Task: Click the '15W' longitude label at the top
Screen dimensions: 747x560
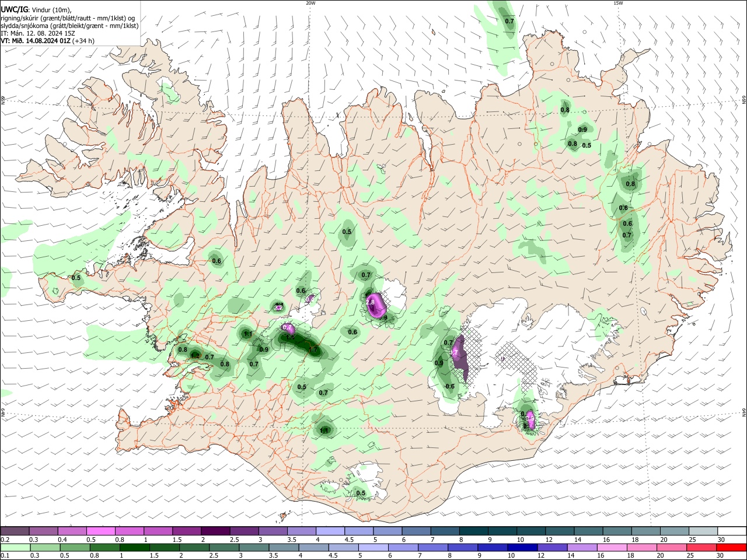Action: tap(618, 3)
